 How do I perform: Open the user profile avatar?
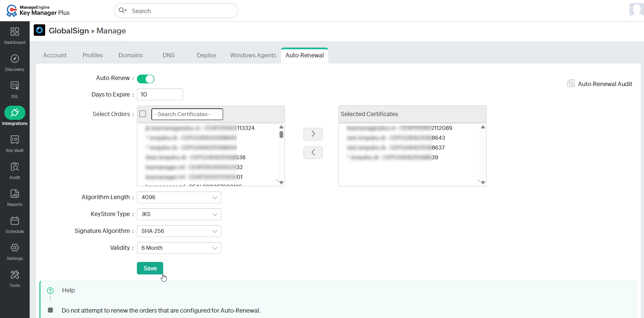(637, 10)
